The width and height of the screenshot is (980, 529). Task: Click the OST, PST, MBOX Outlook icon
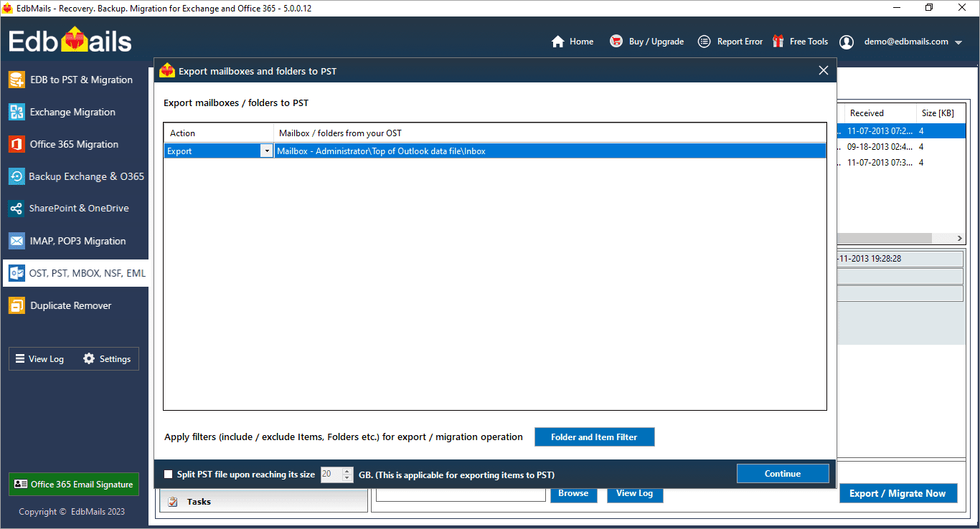tap(17, 273)
